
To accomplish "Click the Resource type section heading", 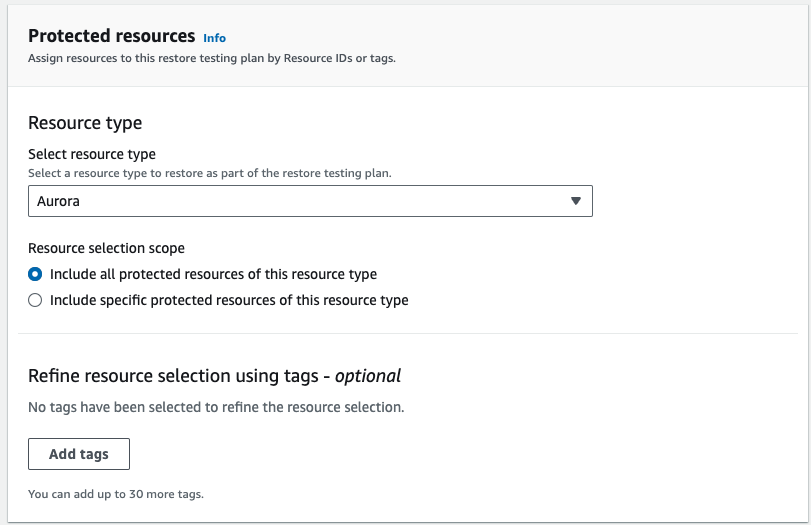I will click(x=85, y=123).
